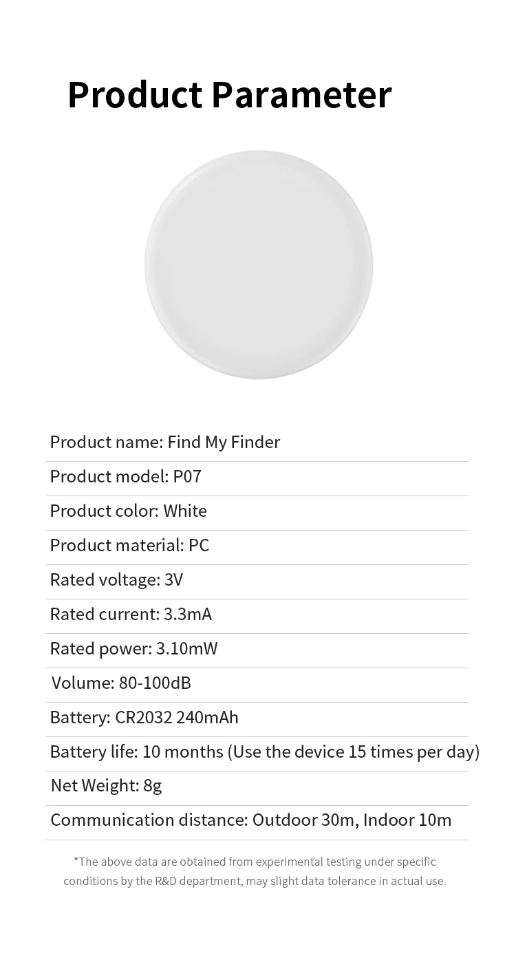Click the white round finder image
The width and height of the screenshot is (516, 980).
pos(258,265)
